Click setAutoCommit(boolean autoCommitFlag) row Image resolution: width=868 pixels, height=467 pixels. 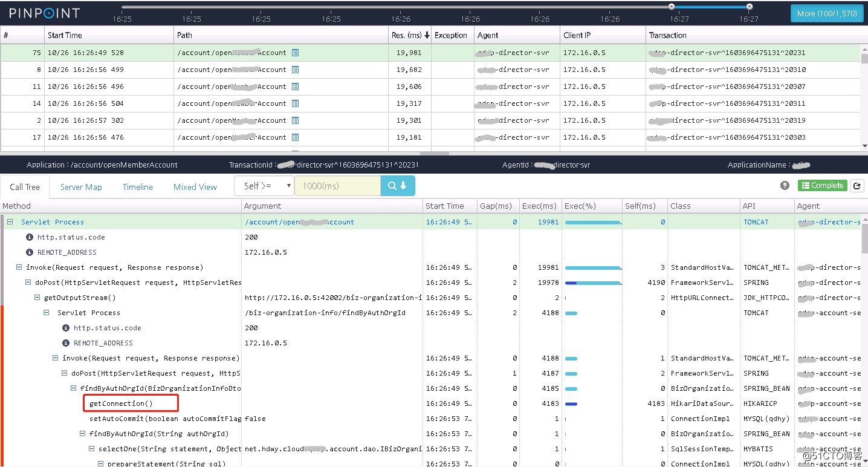tap(430, 419)
